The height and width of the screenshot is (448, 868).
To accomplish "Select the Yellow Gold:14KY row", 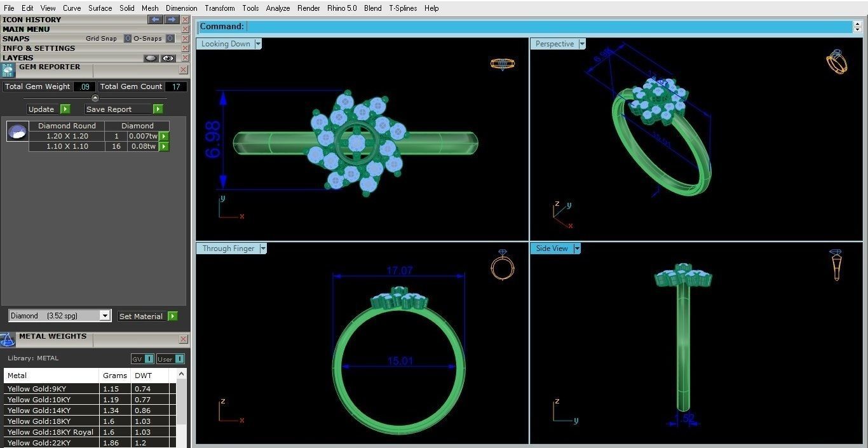I will pos(90,411).
